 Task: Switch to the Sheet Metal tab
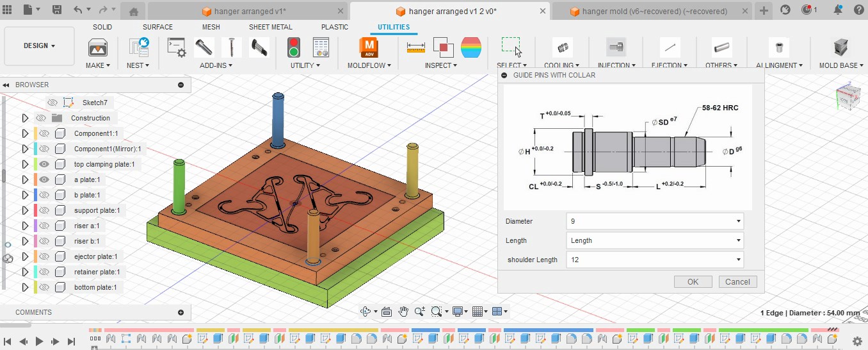pyautogui.click(x=270, y=27)
